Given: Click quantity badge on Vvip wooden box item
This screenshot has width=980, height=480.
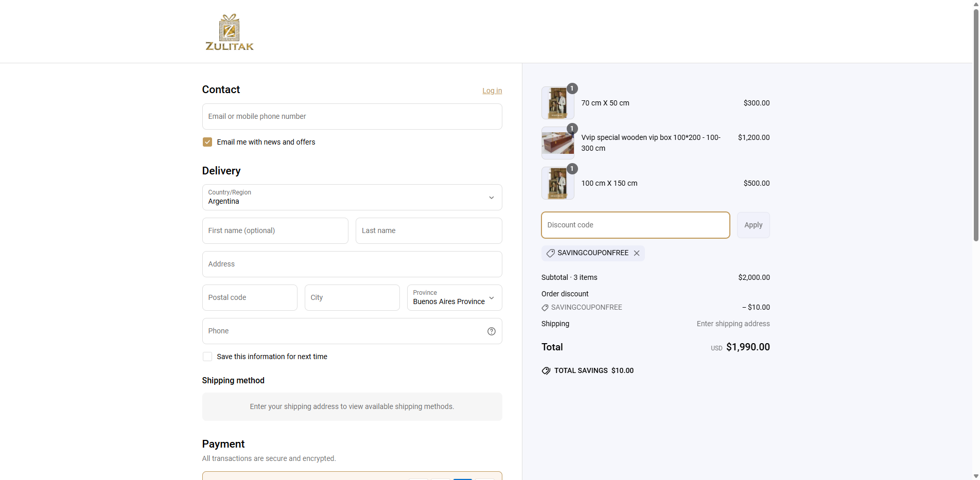Looking at the screenshot, I should (x=572, y=129).
